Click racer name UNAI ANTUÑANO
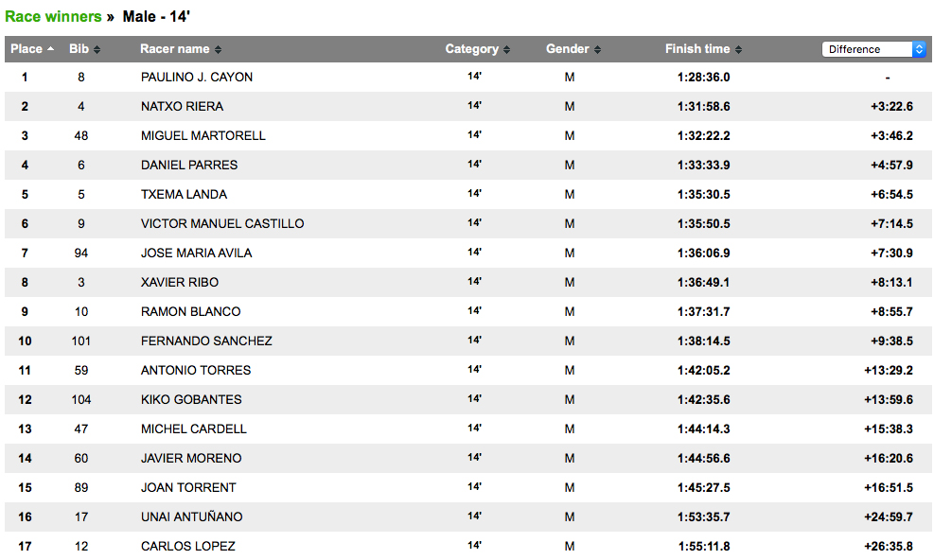This screenshot has width=934, height=560. point(192,516)
